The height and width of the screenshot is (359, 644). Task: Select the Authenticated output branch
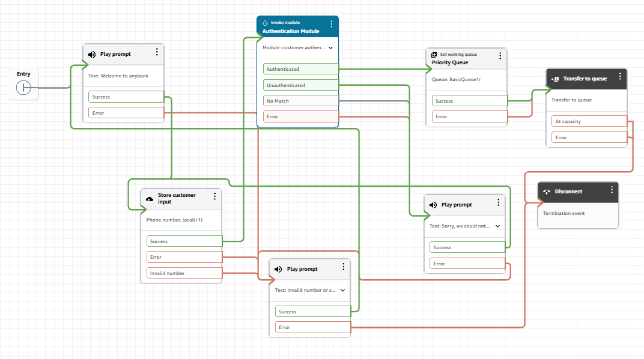[300, 69]
